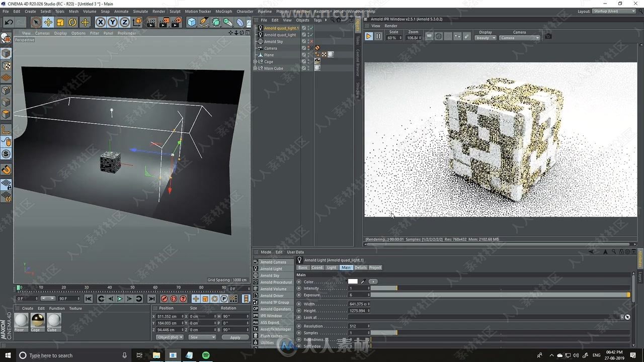Click the Texture mode icon
Viewport: 644px width, 362px height.
(7, 66)
